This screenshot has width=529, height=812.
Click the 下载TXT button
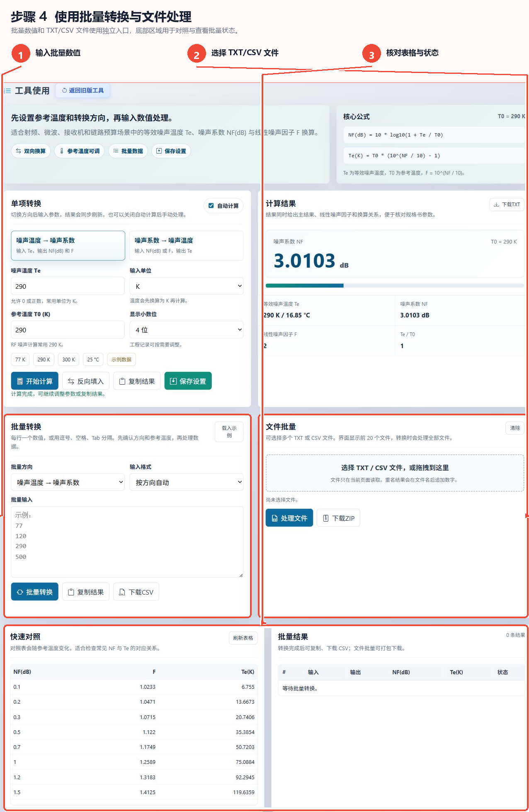click(x=507, y=205)
